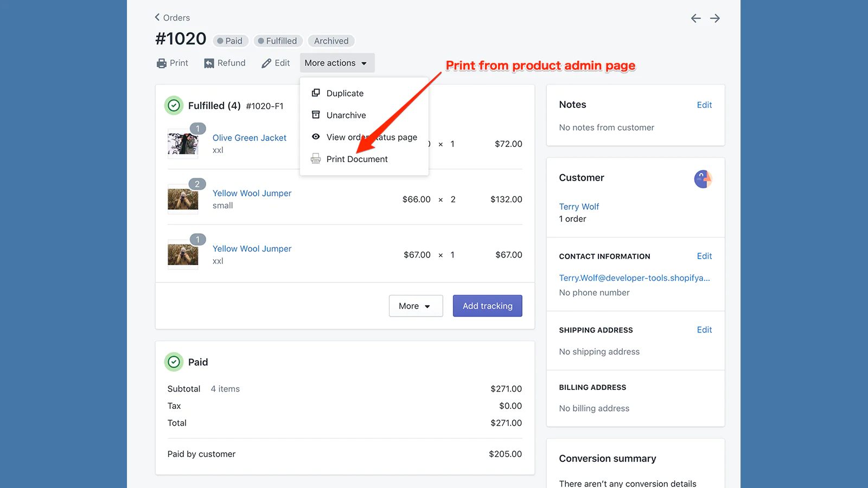Click the Duplicate icon in menu
868x488 pixels.
(x=316, y=93)
